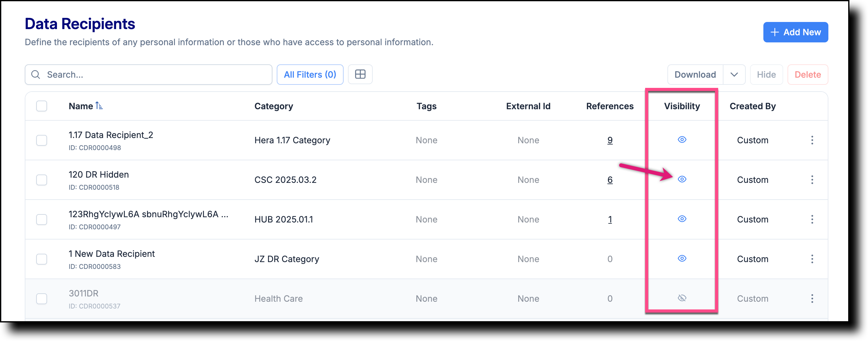Screen dimensions: 868x341
Task: Click the search magnifier icon
Action: [36, 75]
